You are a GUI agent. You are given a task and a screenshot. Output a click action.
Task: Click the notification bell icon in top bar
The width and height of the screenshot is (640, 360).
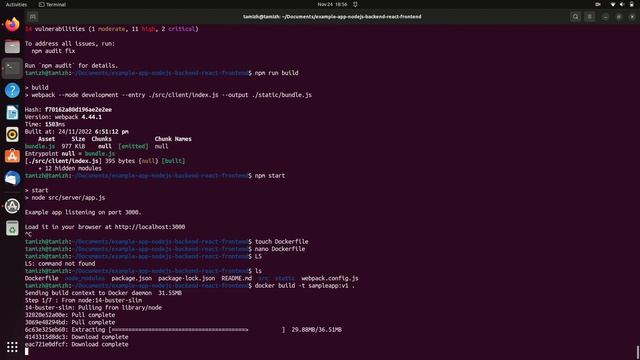(355, 4)
